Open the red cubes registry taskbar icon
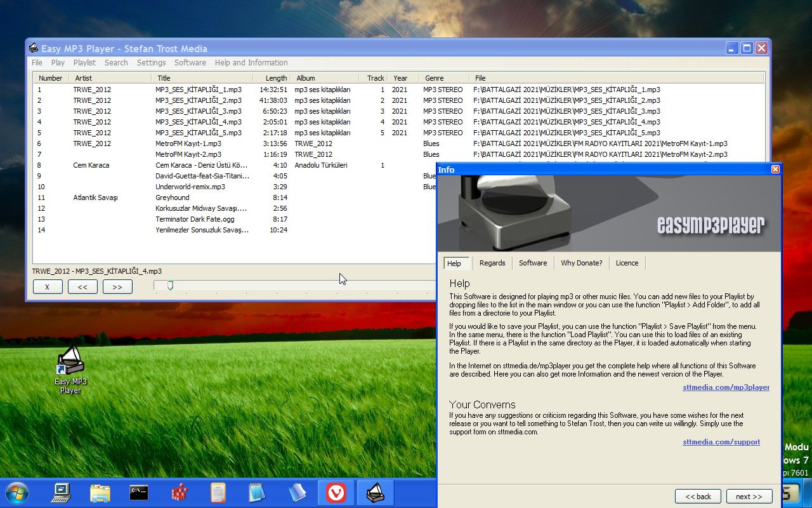This screenshot has width=812, height=508. [x=180, y=493]
